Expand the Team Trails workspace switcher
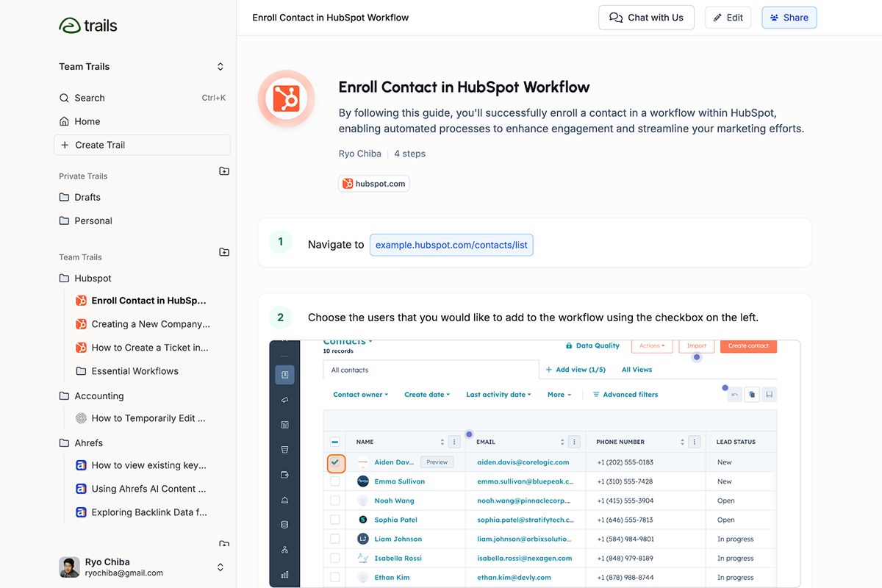882x588 pixels. pos(220,67)
